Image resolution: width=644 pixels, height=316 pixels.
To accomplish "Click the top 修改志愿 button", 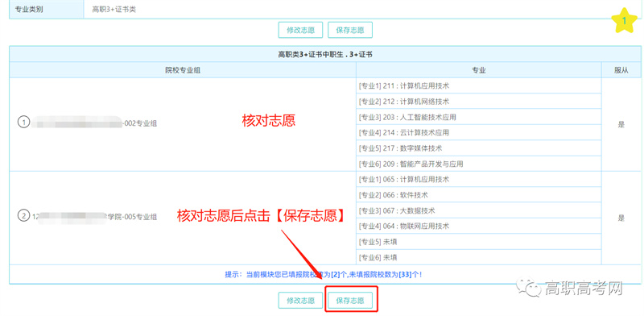I will point(300,30).
